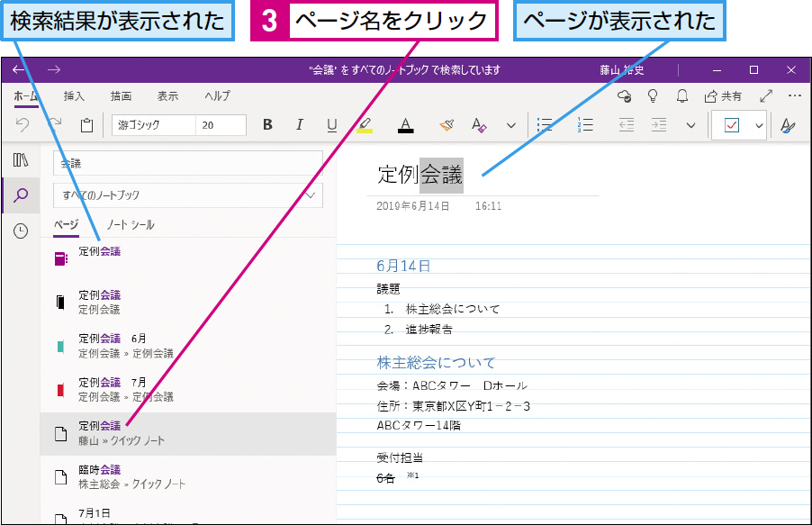Screen dimensions: 812x525
Task: Go back with the back arrow
Action: tap(19, 69)
